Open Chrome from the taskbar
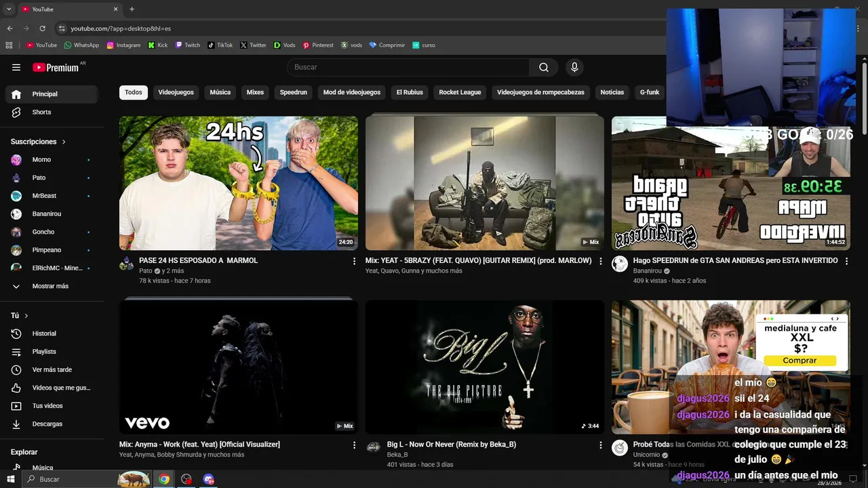Viewport: 868px width, 488px height. (x=164, y=479)
